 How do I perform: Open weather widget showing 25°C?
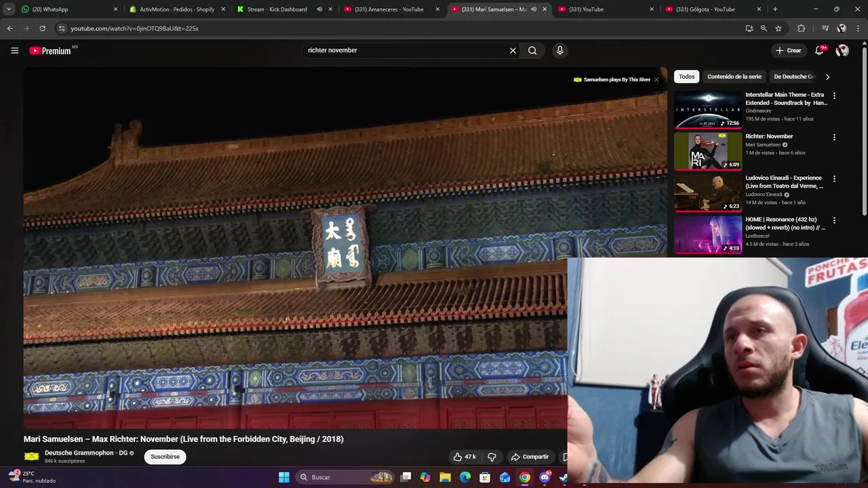pos(32,477)
